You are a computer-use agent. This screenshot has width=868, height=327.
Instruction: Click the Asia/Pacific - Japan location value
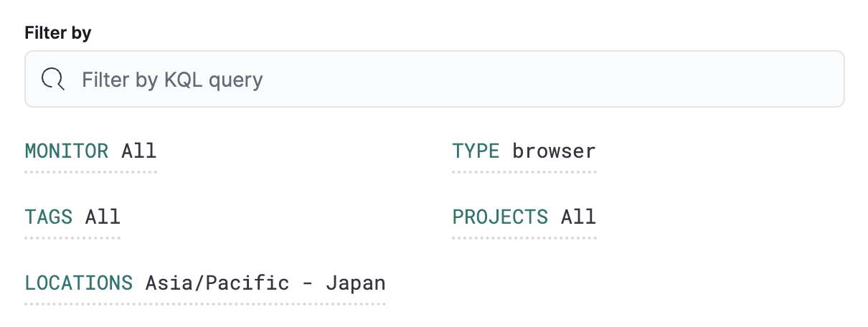[x=265, y=283]
